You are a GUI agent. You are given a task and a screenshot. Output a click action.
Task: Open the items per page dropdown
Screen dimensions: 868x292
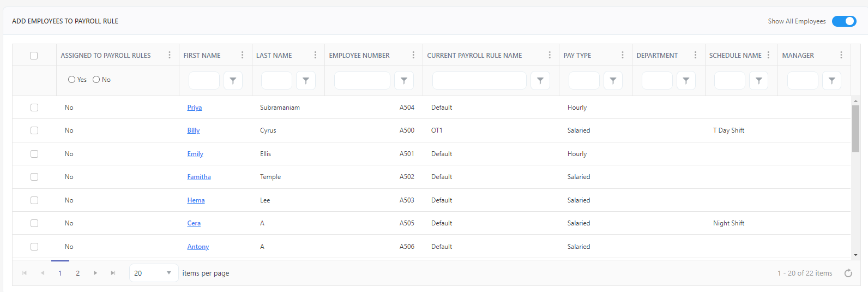[154, 273]
